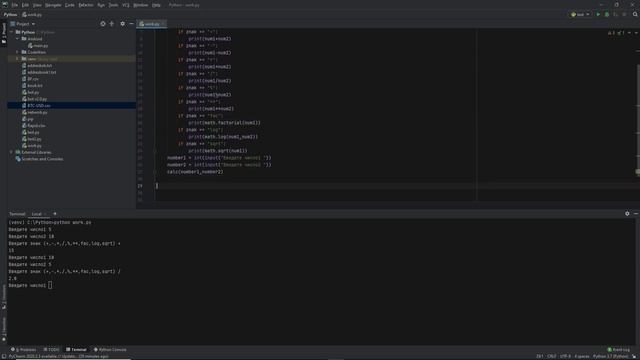This screenshot has width=640, height=360.
Task: Toggle the Favorites tool window stripe
Action: (x=4, y=329)
